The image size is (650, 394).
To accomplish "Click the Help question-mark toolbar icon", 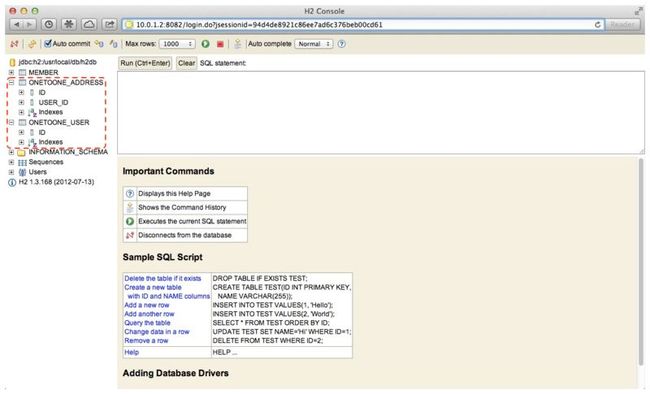I will [x=342, y=44].
